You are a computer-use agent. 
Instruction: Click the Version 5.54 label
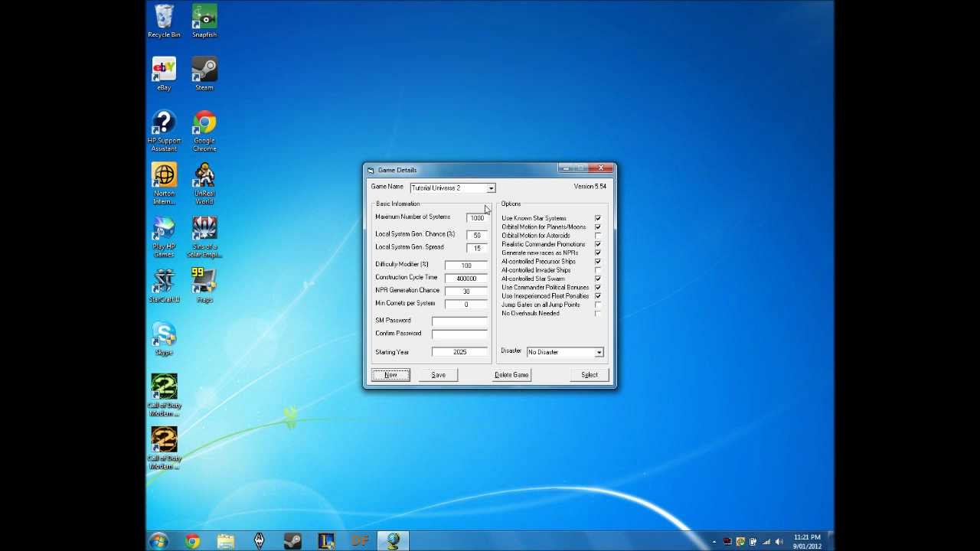click(590, 187)
